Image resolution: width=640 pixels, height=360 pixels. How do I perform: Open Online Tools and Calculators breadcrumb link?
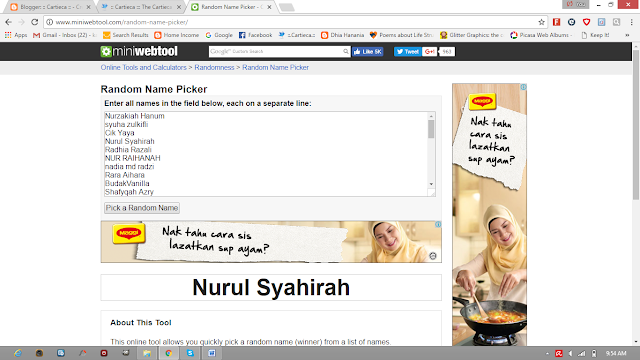pos(144,67)
